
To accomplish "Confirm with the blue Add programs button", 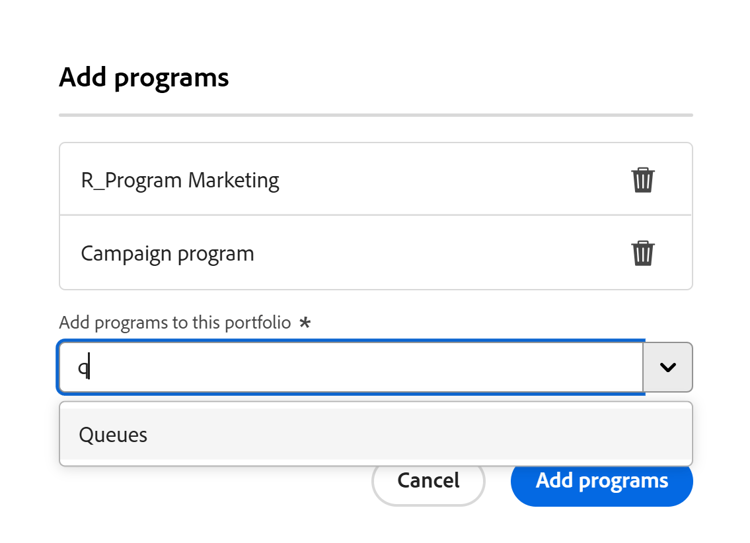I will coord(601,481).
